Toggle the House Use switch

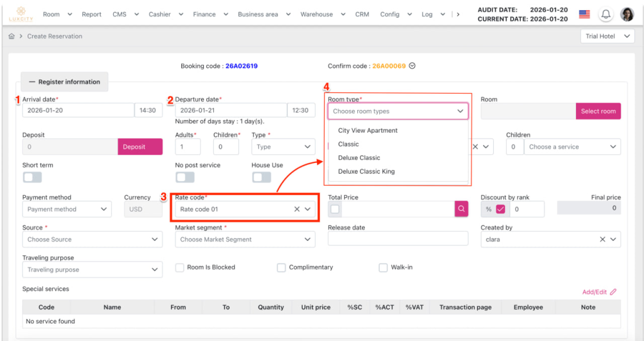(261, 177)
